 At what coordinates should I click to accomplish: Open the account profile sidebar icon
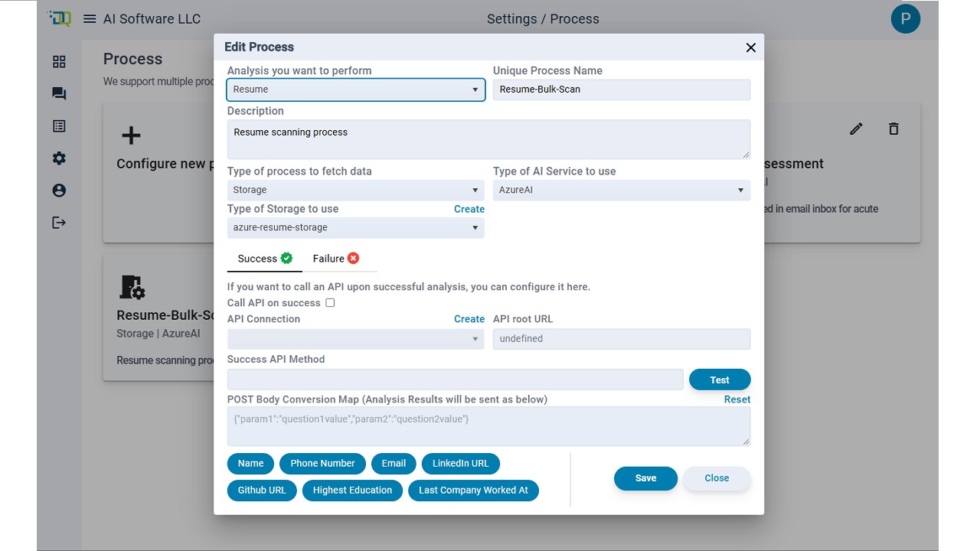coord(59,191)
